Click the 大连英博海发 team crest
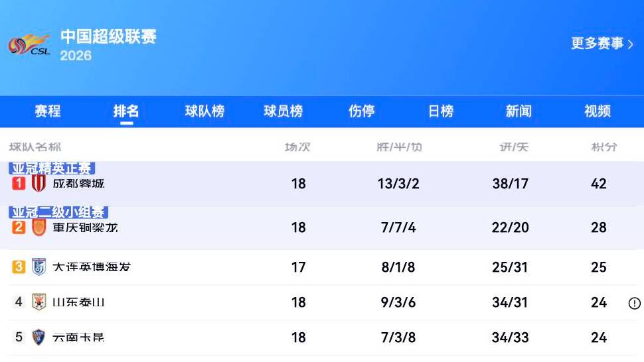Viewport: 644px width, 362px height. (x=39, y=267)
